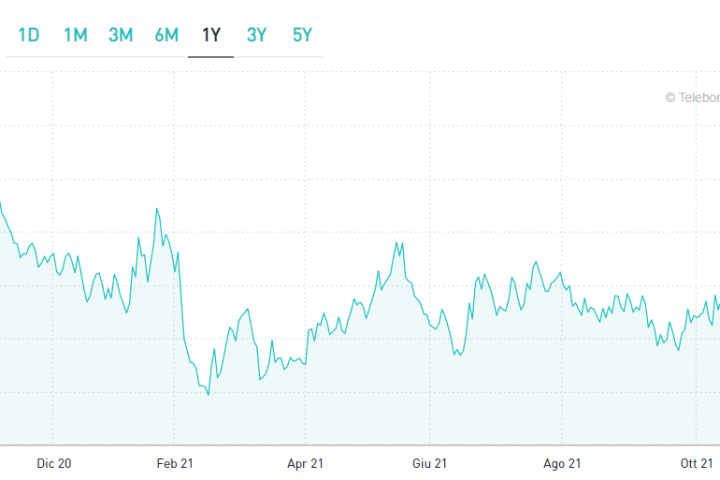The width and height of the screenshot is (720, 480).
Task: Open the 6M time range
Action: point(166,35)
